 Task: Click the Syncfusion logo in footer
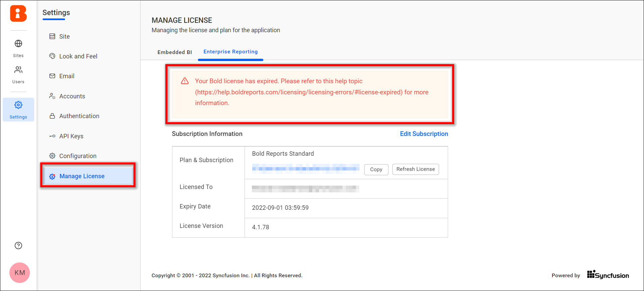[608, 275]
